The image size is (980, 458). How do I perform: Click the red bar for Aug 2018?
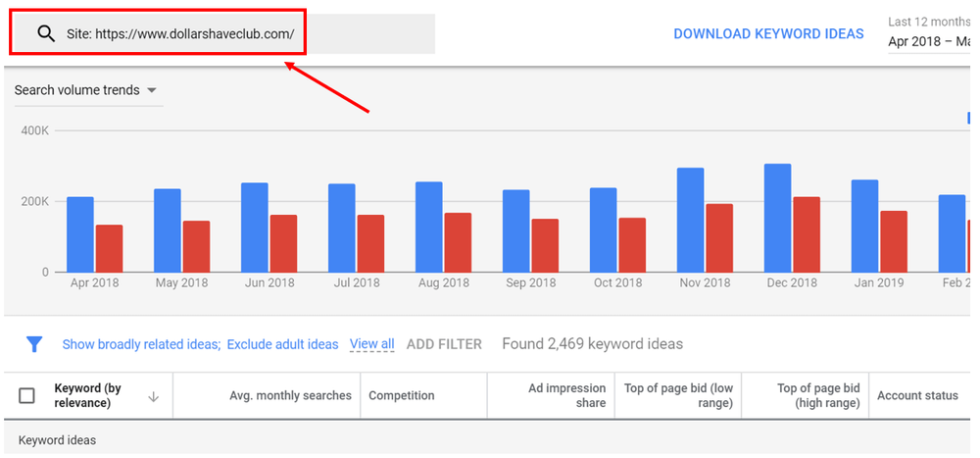tap(458, 242)
